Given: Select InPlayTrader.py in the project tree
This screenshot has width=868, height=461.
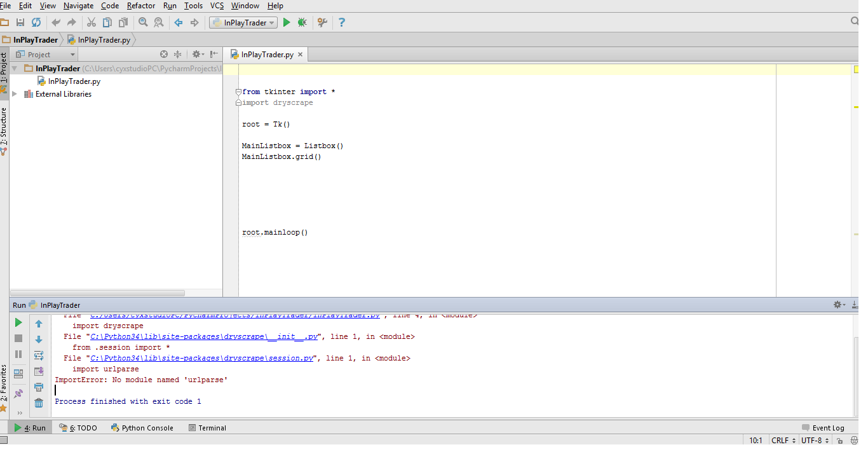Looking at the screenshot, I should point(74,81).
